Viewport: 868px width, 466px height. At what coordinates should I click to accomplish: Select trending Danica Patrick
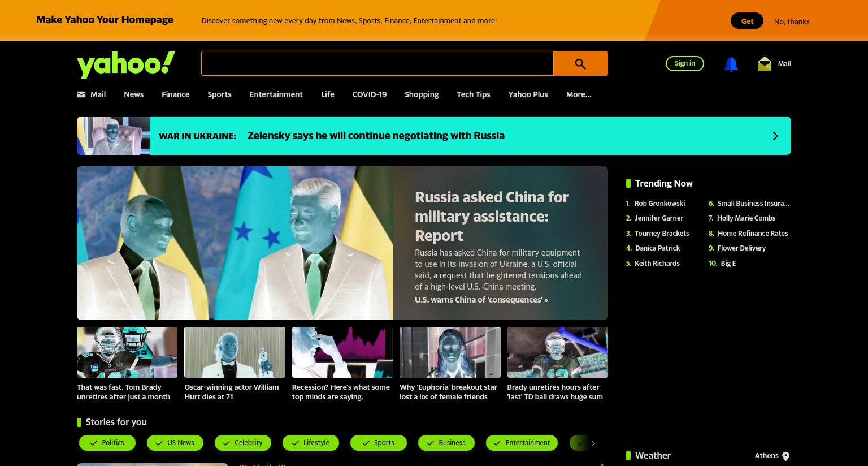657,248
